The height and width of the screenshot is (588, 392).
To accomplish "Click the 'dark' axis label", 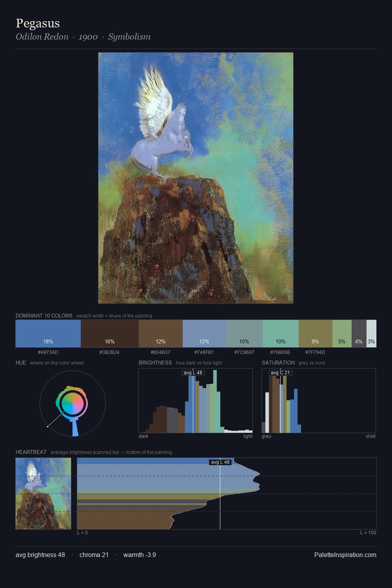I will point(143,436).
